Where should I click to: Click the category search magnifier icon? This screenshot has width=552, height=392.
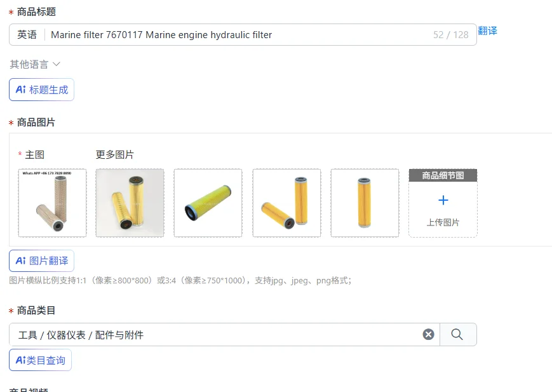coord(457,335)
